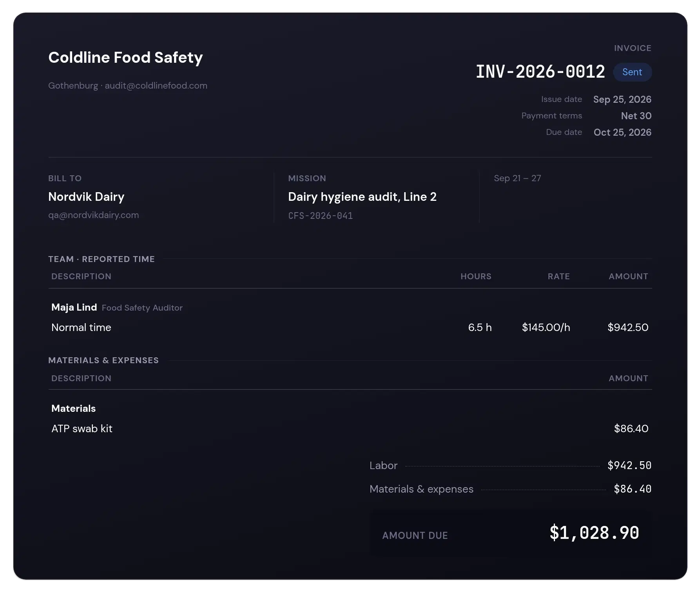Click the qa@nordvikdairy.com email
The width and height of the screenshot is (700, 593).
tap(93, 215)
